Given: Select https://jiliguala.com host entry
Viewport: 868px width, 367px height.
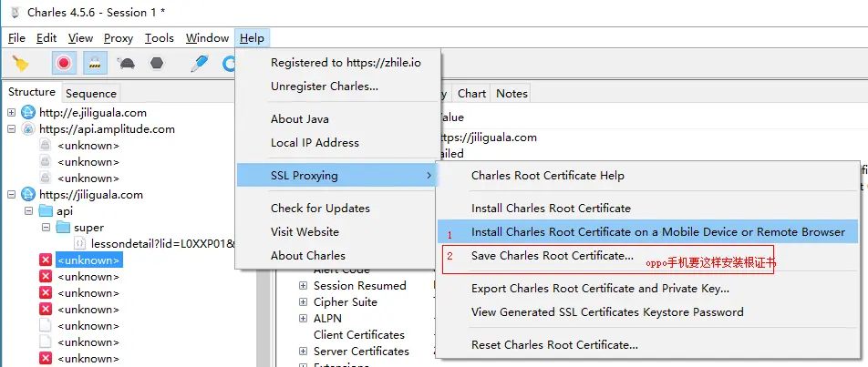Looking at the screenshot, I should click(91, 195).
